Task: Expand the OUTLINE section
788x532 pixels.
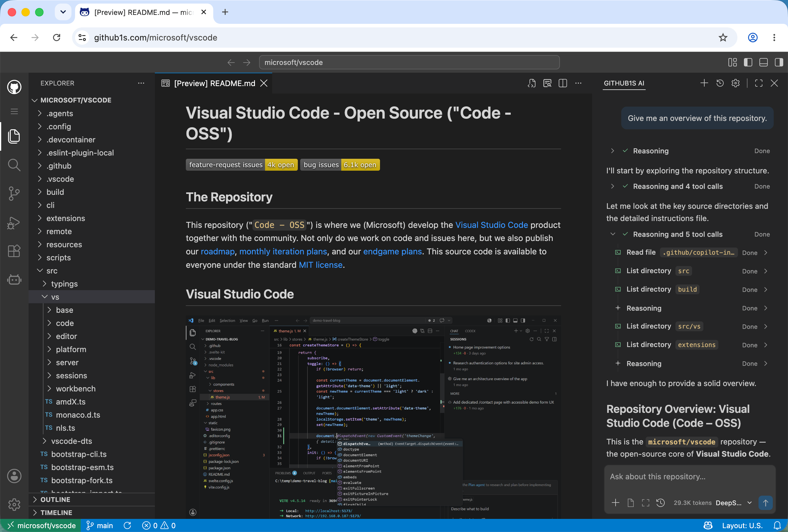Action: click(x=91, y=500)
